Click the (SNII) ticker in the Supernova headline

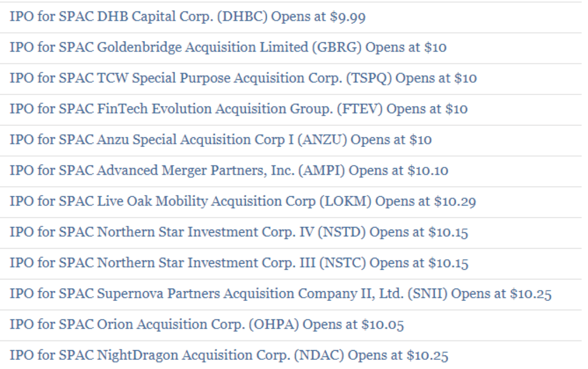[x=427, y=294]
